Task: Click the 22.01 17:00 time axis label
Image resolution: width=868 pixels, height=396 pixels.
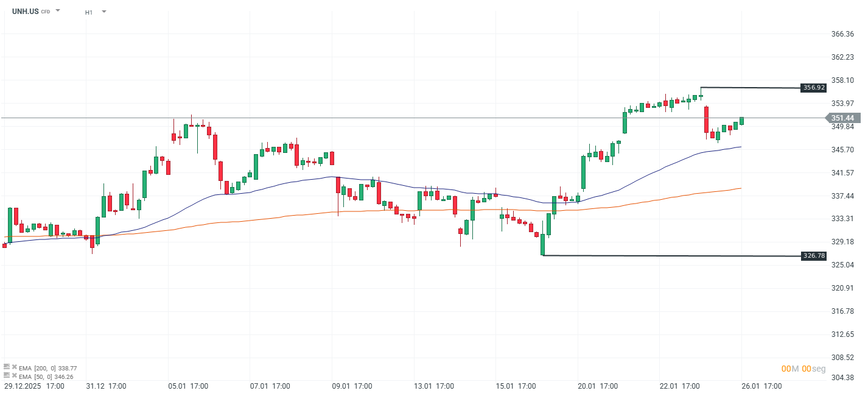Action: [x=681, y=386]
